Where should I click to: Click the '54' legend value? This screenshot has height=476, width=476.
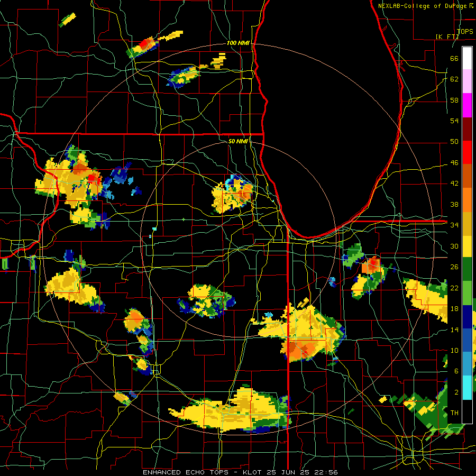(454, 121)
